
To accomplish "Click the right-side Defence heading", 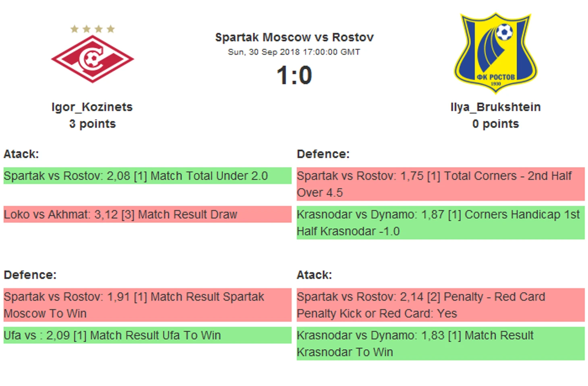I will [x=323, y=154].
